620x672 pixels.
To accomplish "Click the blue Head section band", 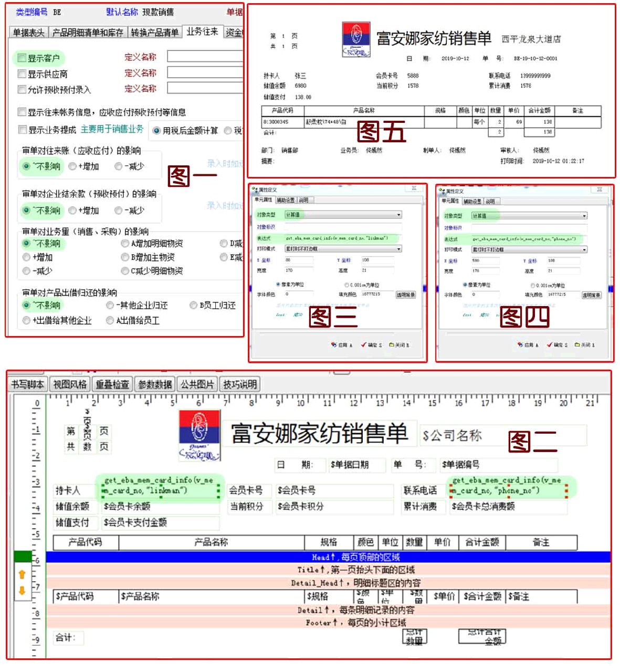I will pos(328,557).
